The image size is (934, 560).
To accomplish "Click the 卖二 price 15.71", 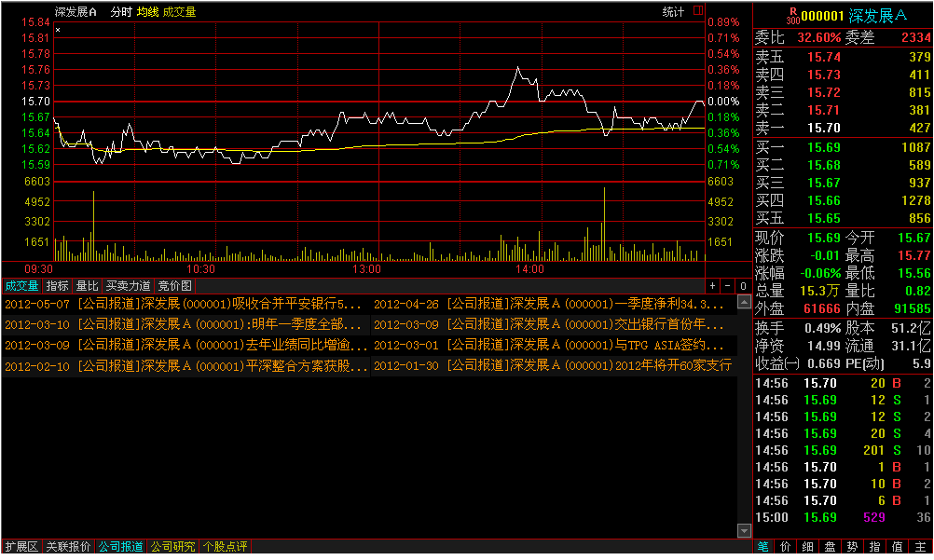I will click(824, 110).
